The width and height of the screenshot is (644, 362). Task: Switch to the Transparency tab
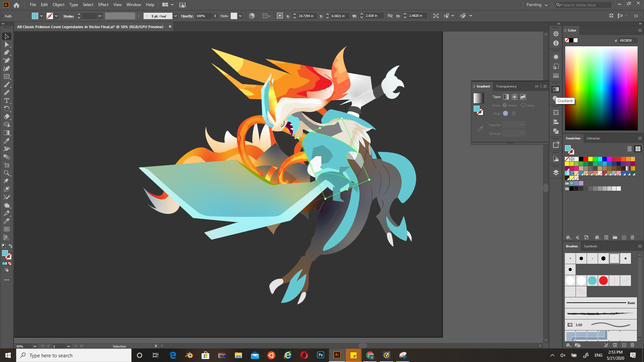[x=506, y=86]
